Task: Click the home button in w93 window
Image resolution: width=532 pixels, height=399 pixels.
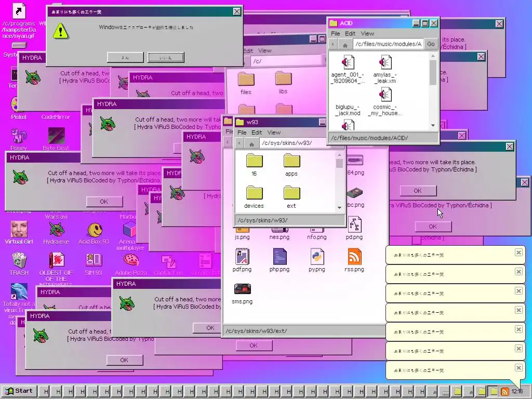Action: (x=251, y=143)
